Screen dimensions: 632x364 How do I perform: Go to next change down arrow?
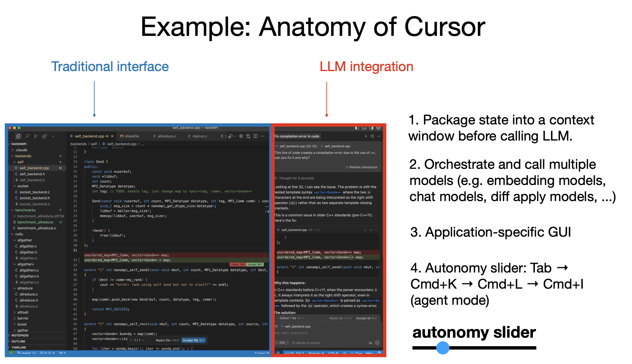coord(144,340)
